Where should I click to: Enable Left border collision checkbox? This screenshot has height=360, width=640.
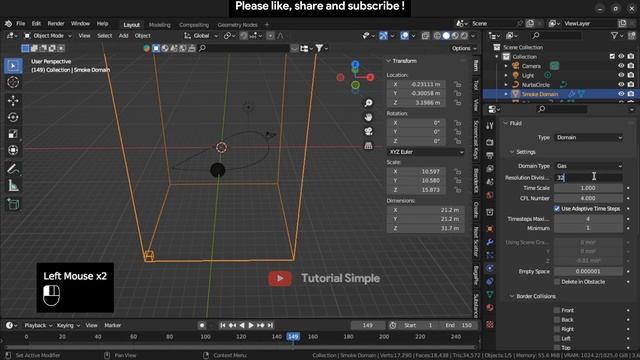(557, 338)
